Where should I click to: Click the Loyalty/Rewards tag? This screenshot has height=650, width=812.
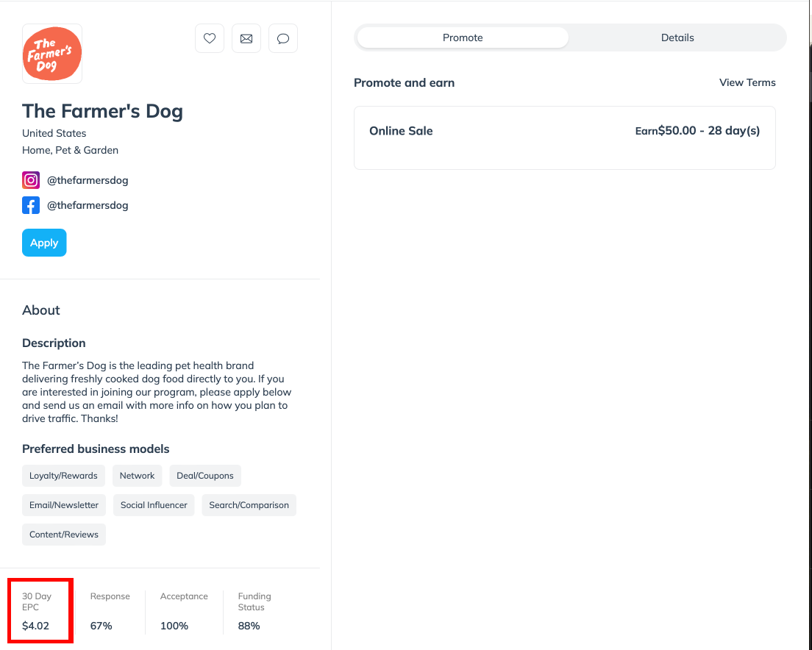63,476
